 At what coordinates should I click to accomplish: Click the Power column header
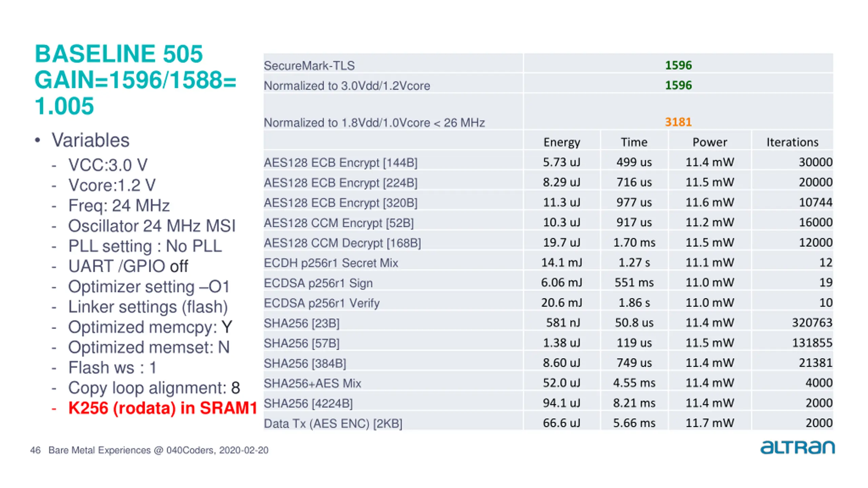coord(710,142)
